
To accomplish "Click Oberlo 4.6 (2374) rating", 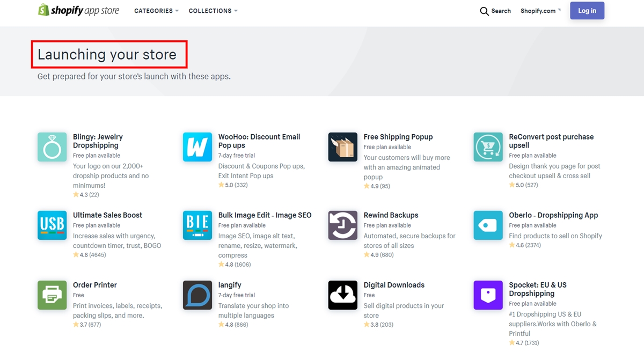I will [x=525, y=245].
